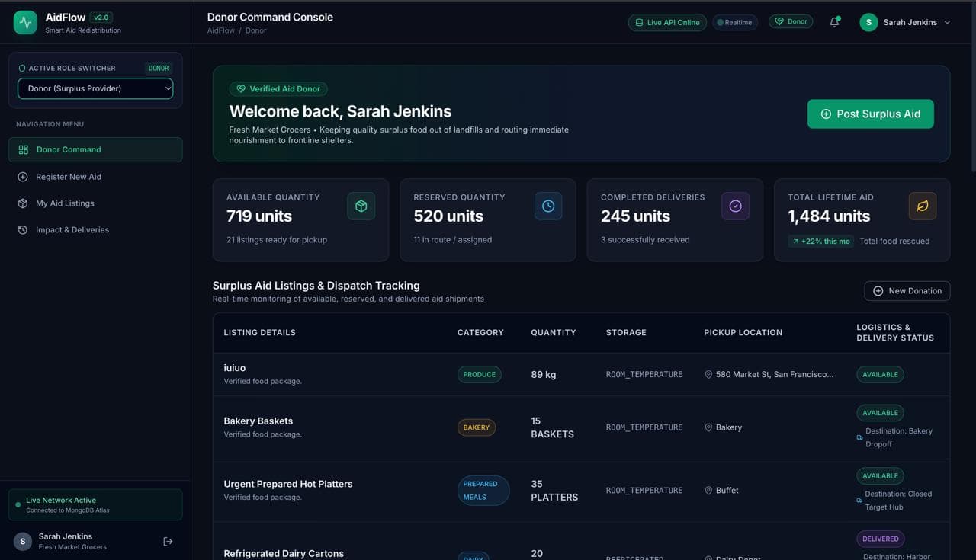
Task: Click the v2.0 version badge
Action: tap(101, 18)
